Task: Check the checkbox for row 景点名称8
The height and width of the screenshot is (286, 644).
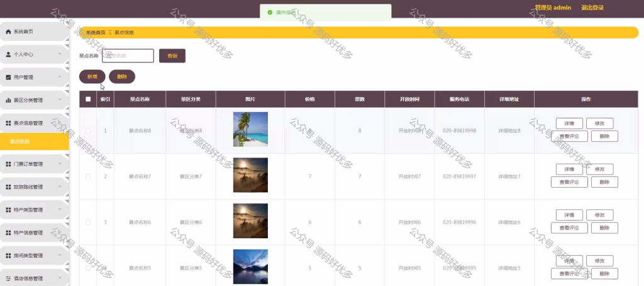Action: tap(88, 131)
